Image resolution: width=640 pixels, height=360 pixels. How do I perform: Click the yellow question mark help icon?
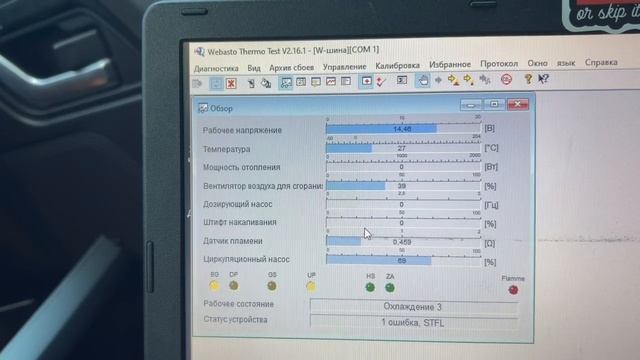pyautogui.click(x=528, y=79)
